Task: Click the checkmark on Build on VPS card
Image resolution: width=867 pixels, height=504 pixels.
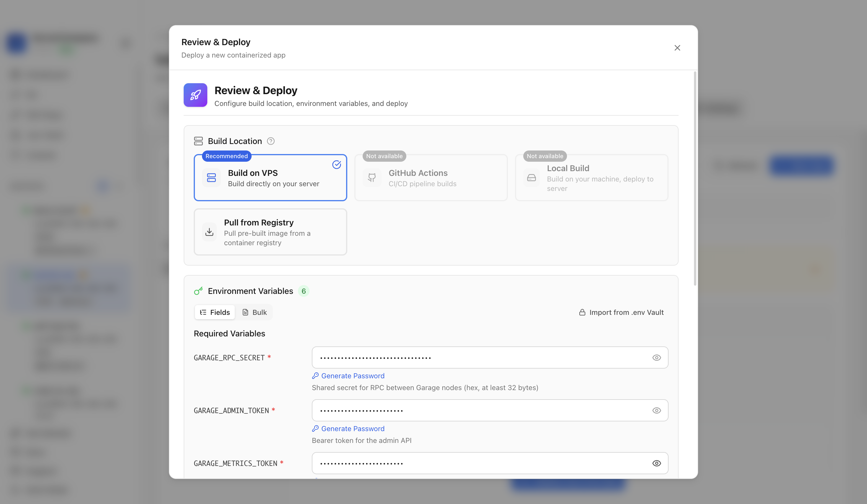Action: [x=336, y=165]
